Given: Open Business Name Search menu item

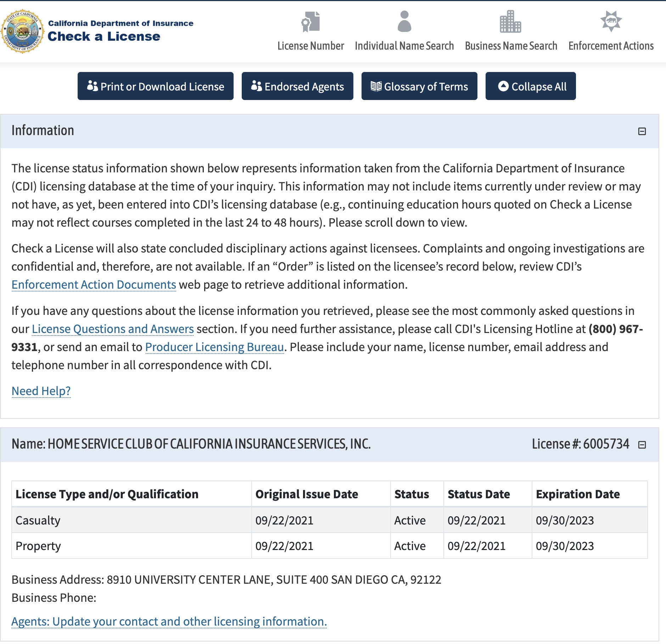Looking at the screenshot, I should 511,46.
